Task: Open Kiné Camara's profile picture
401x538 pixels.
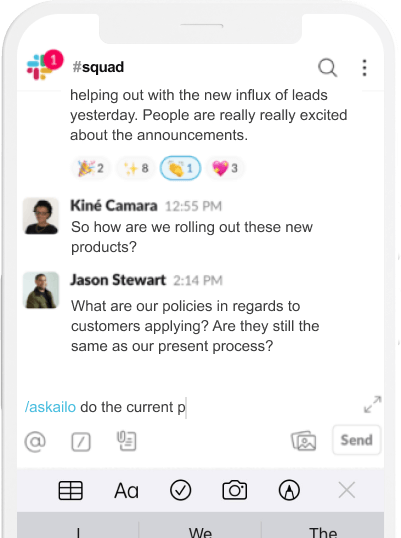Action: [41, 216]
